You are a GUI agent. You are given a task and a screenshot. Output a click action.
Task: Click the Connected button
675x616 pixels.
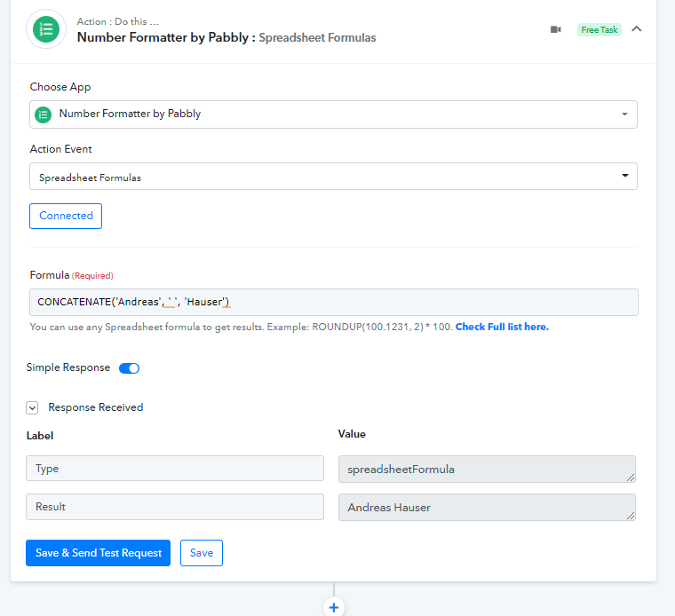pyautogui.click(x=66, y=216)
